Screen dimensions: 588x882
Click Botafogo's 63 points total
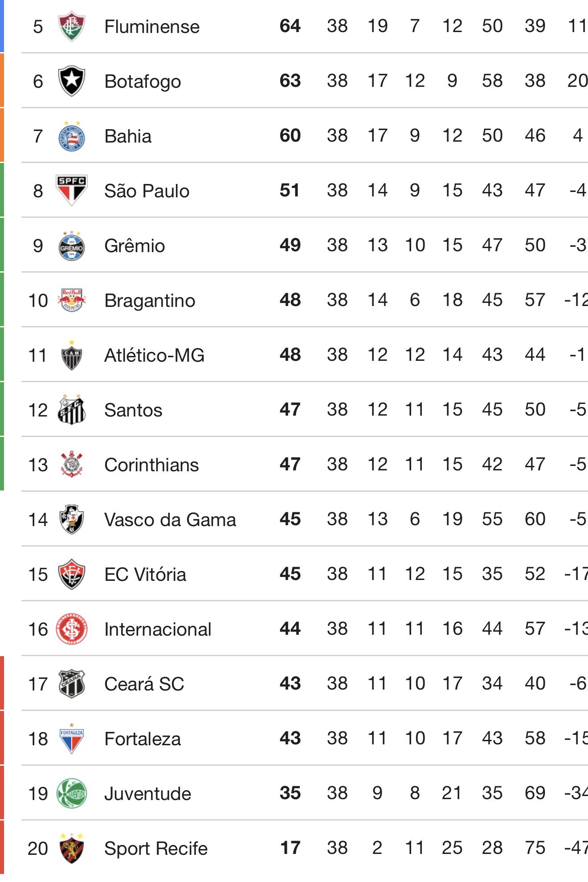[x=290, y=81]
